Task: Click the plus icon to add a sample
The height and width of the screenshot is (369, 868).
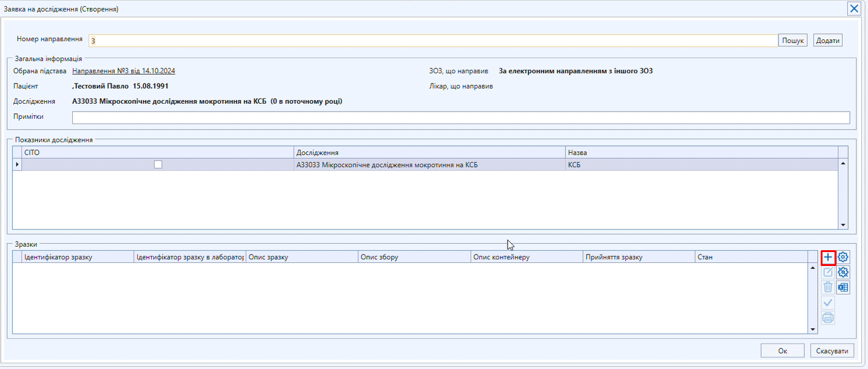Action: click(828, 258)
